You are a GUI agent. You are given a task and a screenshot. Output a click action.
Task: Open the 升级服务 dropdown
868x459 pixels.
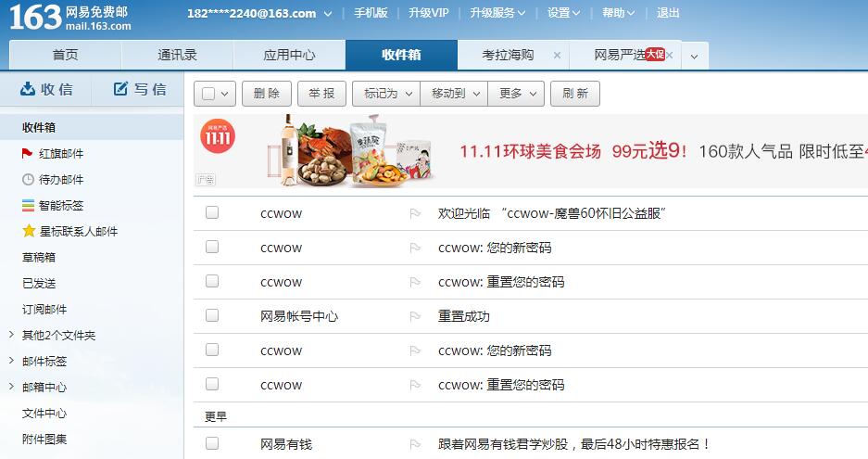(497, 13)
